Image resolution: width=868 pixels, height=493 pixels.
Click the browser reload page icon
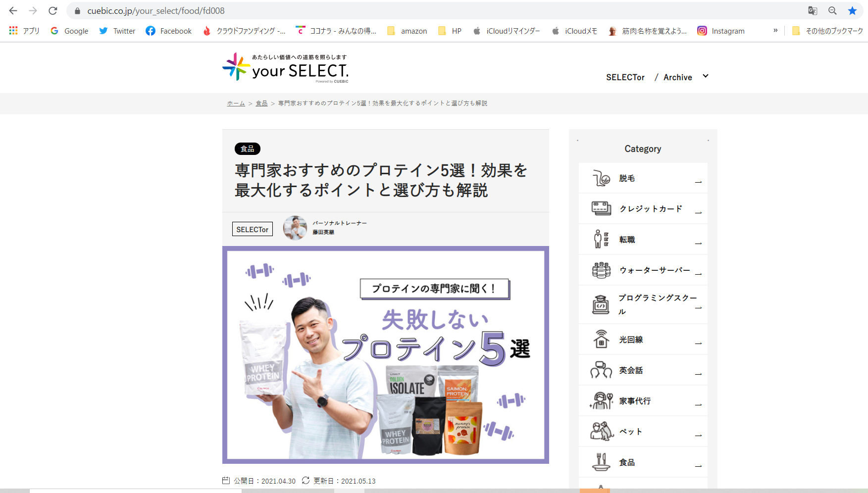(x=53, y=10)
